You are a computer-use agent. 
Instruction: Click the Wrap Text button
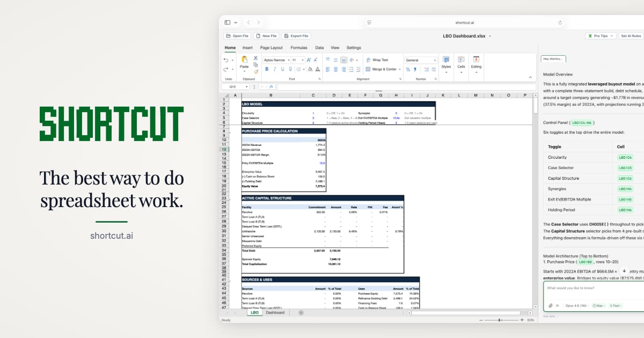[x=377, y=60]
